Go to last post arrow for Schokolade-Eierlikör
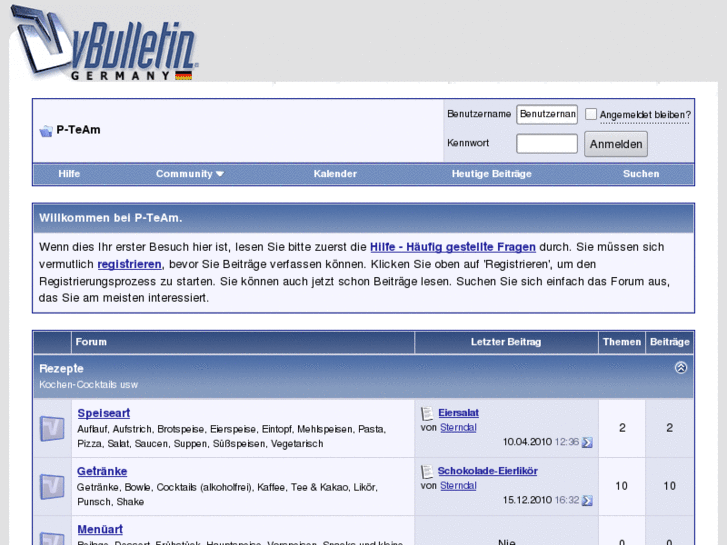Viewport: 727px width, 545px height. pos(587,500)
